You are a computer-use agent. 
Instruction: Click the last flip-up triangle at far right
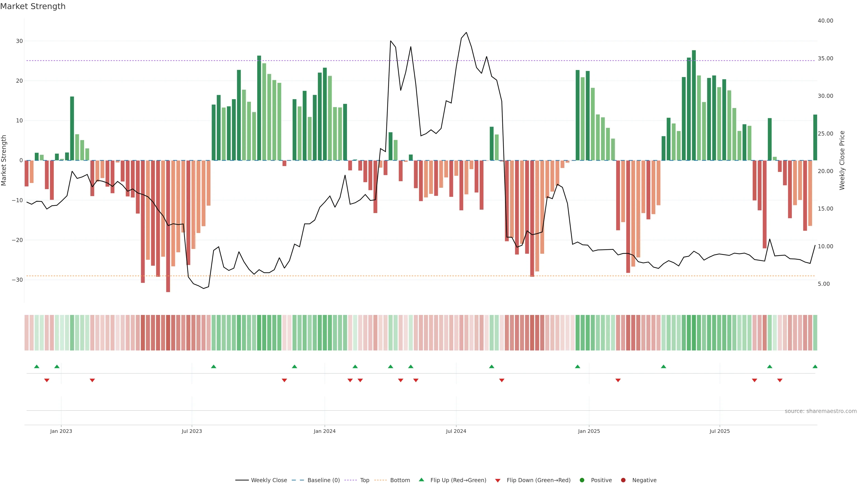pyautogui.click(x=815, y=366)
